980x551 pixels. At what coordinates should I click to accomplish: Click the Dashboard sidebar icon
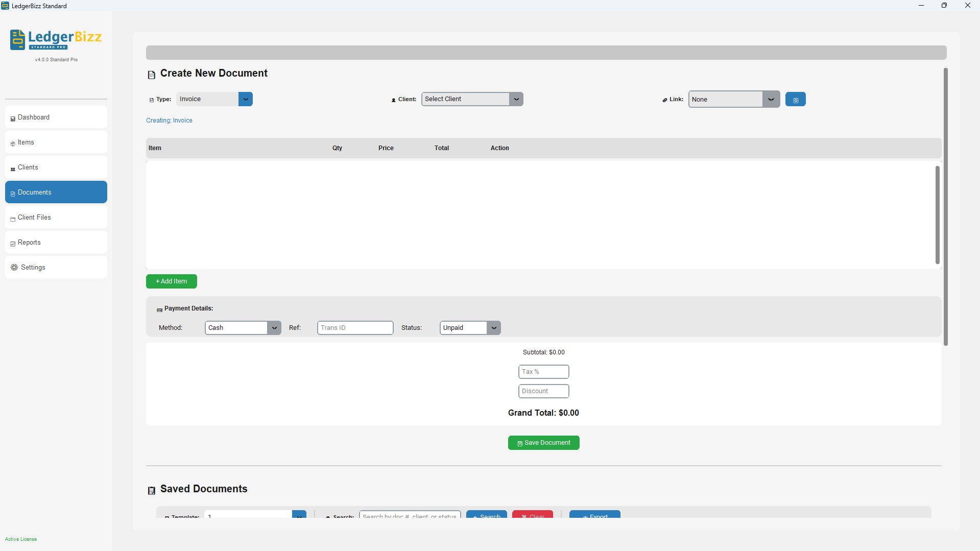13,119
